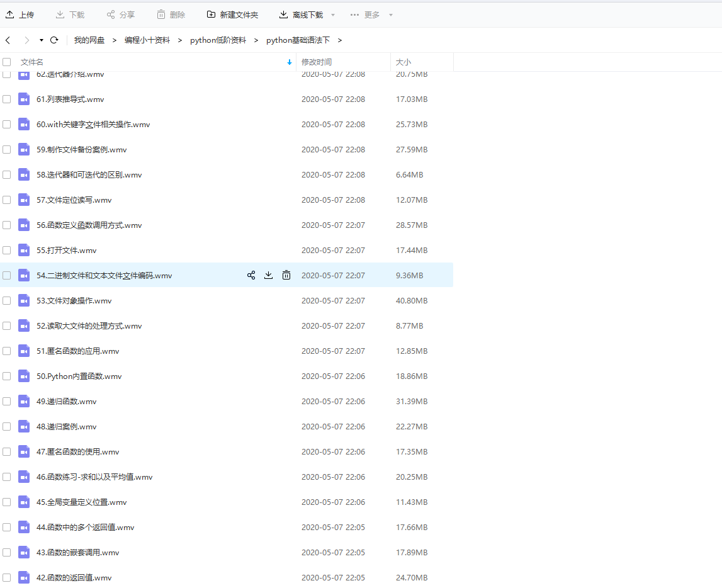Screen dimensions: 722x588
Task: Click video icon of 53.文件对象操作.wmv
Action: [24, 301]
